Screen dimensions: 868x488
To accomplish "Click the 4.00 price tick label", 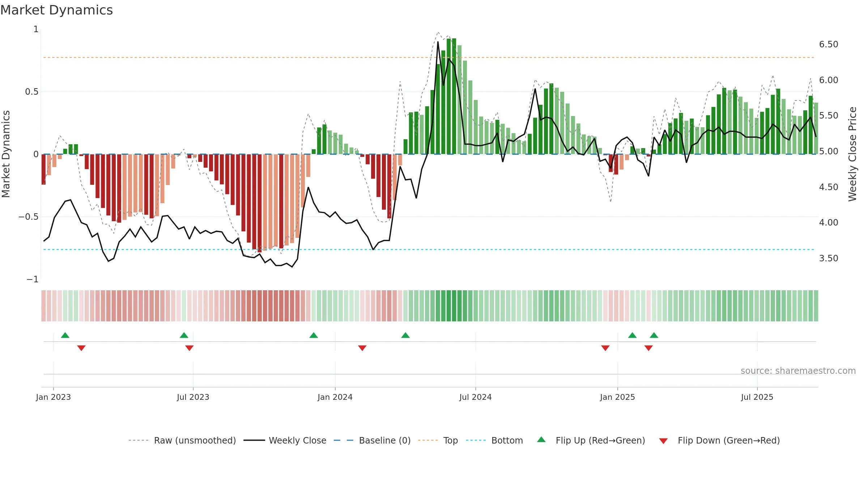I will 829,223.
